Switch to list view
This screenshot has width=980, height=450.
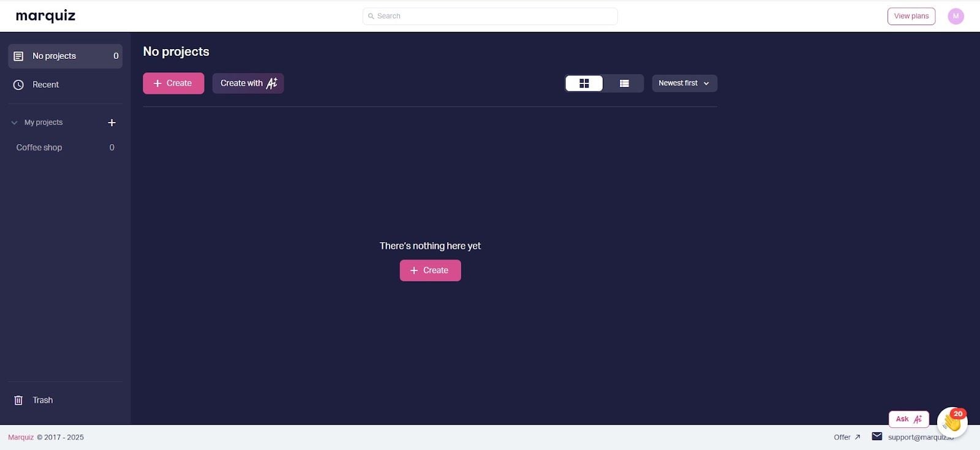coord(624,83)
